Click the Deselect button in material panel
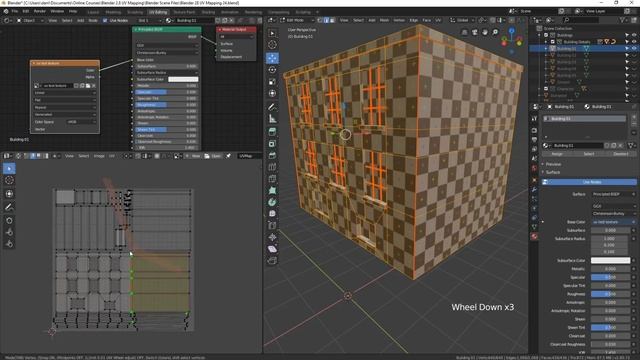This screenshot has height=360, width=640. tap(620, 154)
